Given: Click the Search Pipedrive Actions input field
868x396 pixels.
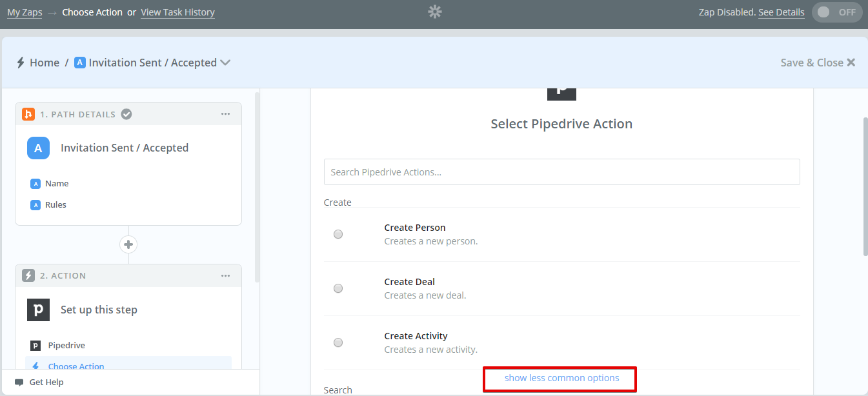Looking at the screenshot, I should pyautogui.click(x=561, y=172).
